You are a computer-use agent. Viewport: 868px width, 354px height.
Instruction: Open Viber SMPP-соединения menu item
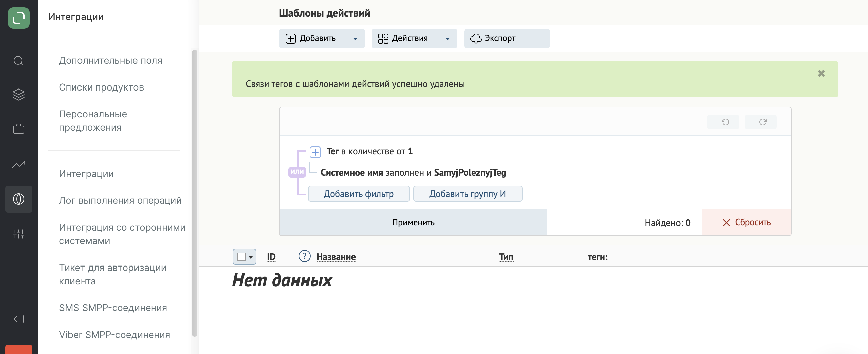coord(115,335)
